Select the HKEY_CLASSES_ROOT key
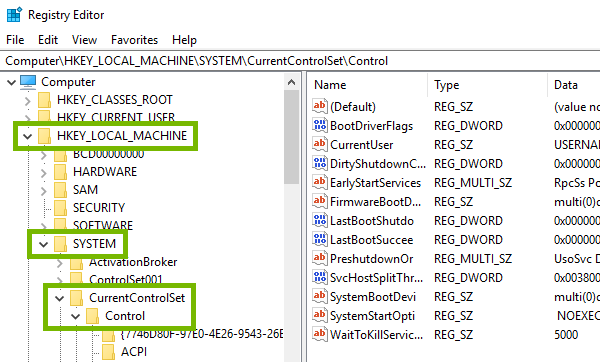 (114, 100)
